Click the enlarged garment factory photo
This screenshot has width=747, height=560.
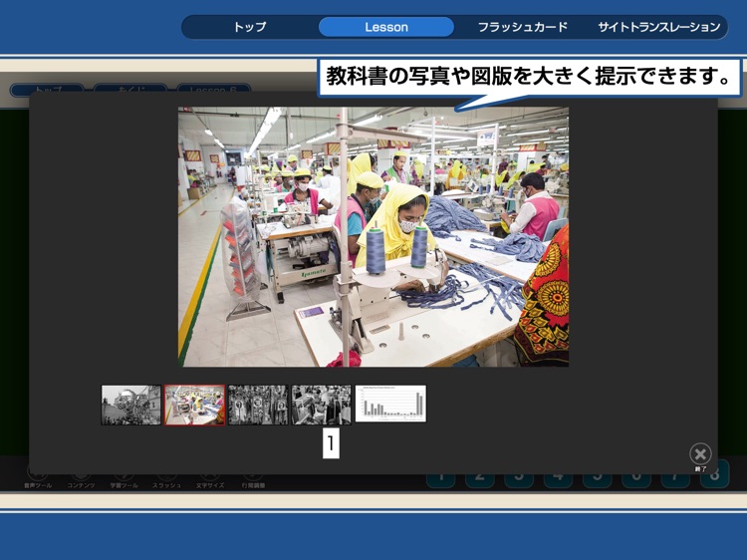coord(373,236)
